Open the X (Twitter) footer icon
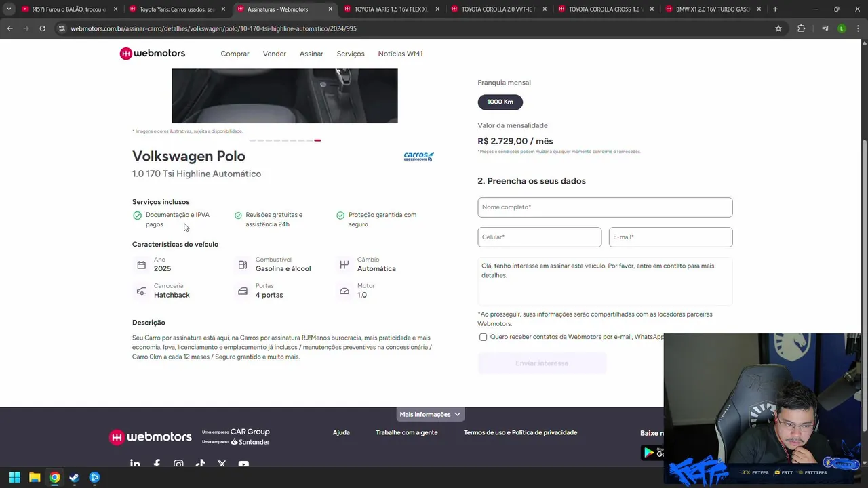The image size is (868, 488). pos(222,464)
